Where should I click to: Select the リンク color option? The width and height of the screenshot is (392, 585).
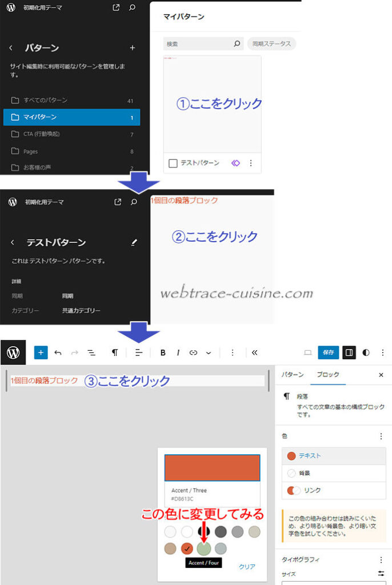click(x=334, y=490)
